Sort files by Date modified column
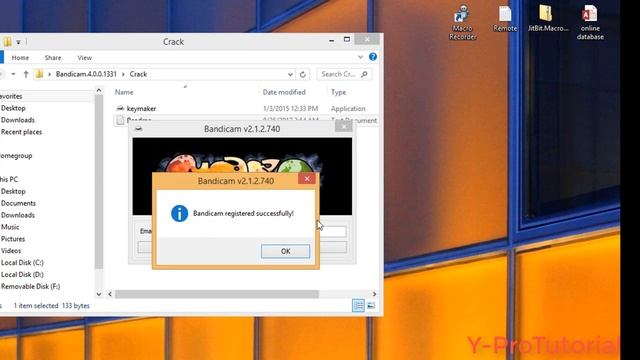 point(284,92)
